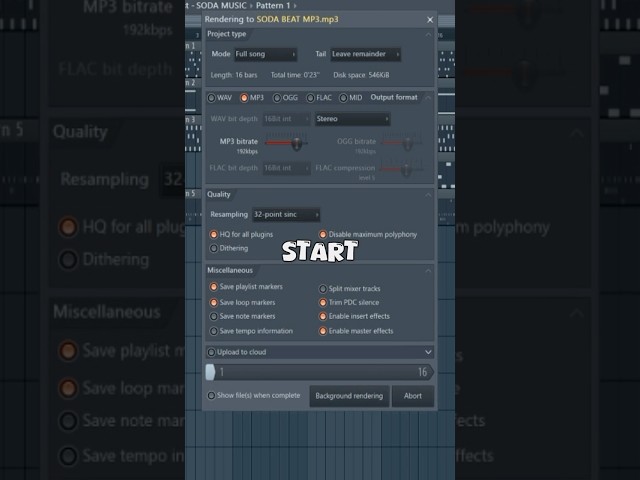Toggle Enable insert effects

323,316
